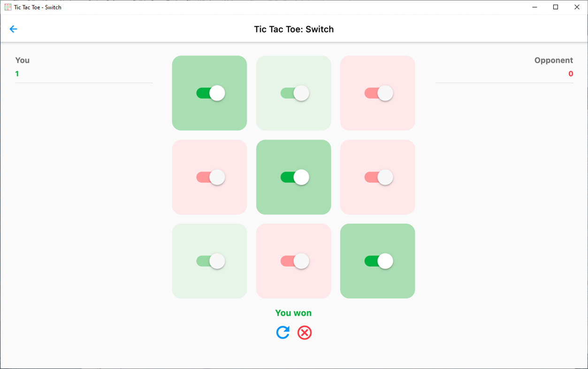Flip the middle-right red switch

click(x=377, y=177)
